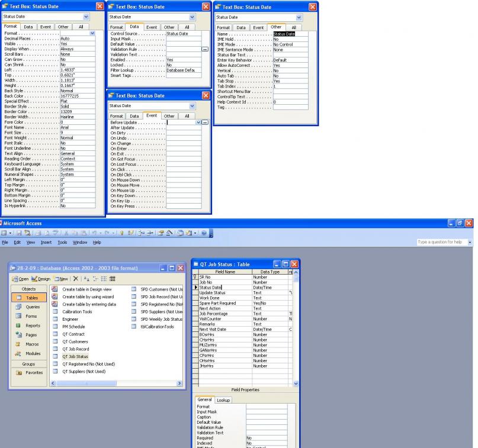This screenshot has height=448, width=478.
Task: Click Name field in Other property sheet
Action: 290,34
